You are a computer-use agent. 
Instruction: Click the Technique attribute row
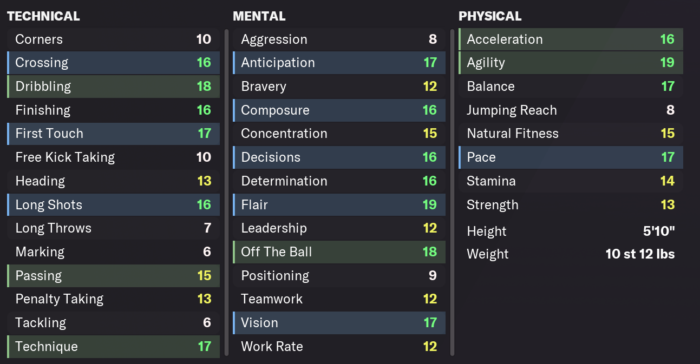click(113, 347)
